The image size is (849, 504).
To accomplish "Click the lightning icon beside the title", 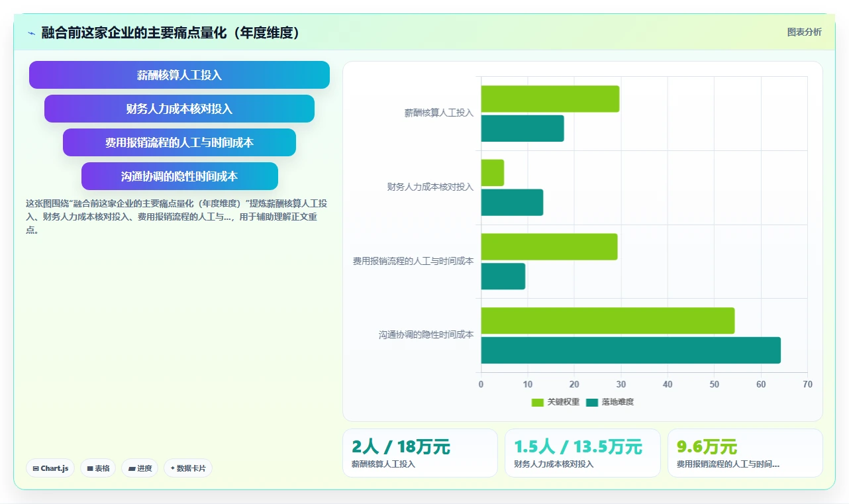I will tap(31, 33).
